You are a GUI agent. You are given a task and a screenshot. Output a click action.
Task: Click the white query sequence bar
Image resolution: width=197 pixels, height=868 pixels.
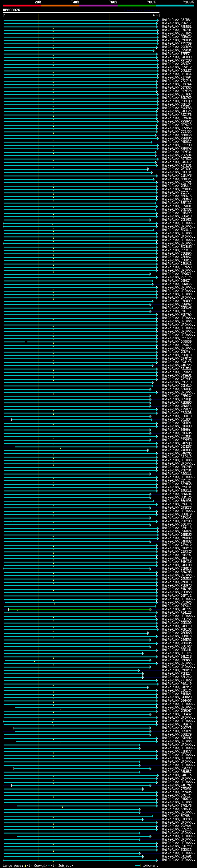click(81, 13)
